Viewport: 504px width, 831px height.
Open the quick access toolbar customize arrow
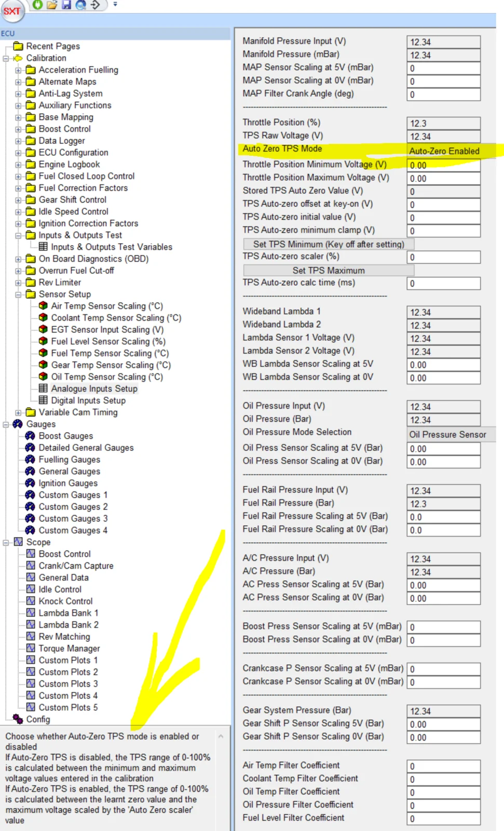click(x=115, y=4)
